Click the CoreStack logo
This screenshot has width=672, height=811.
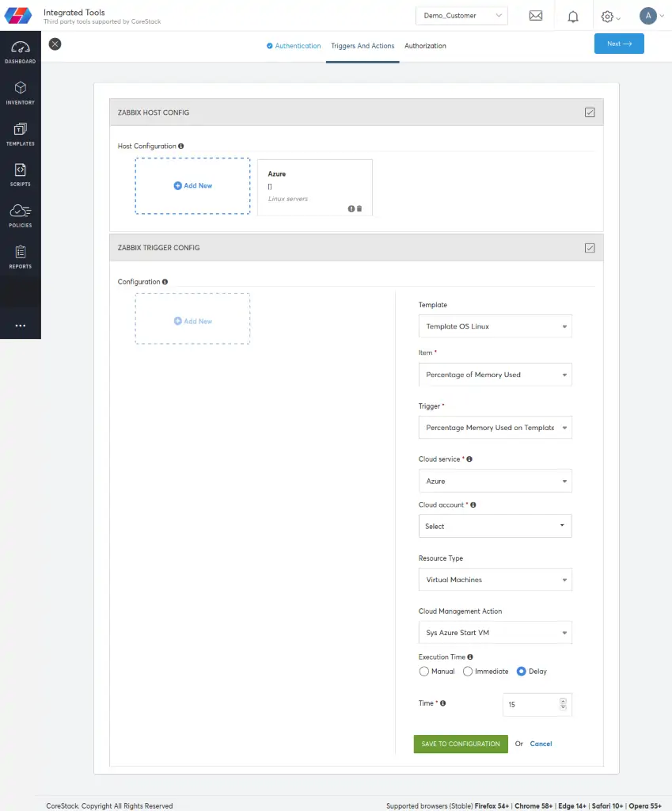(18, 16)
